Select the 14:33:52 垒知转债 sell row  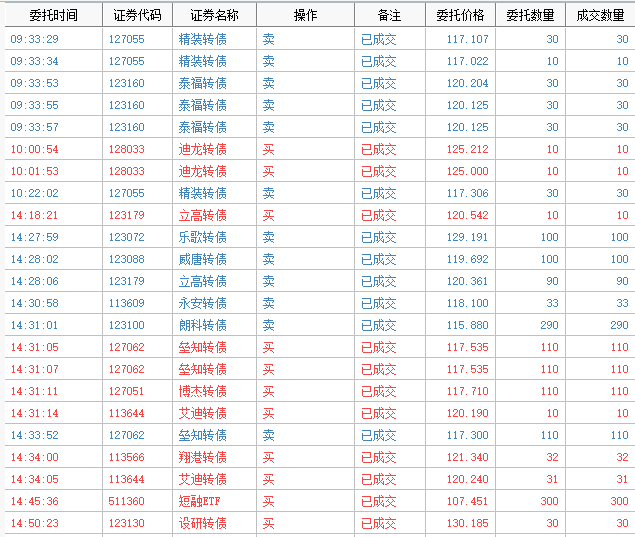tap(320, 435)
